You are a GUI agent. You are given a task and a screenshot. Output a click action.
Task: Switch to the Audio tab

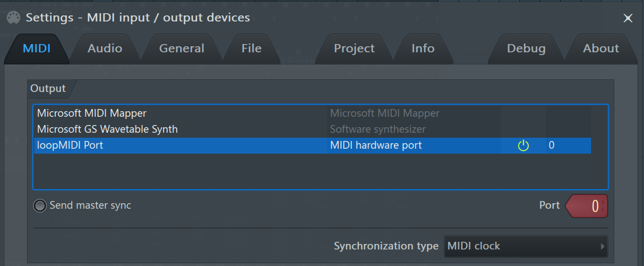[x=105, y=48]
